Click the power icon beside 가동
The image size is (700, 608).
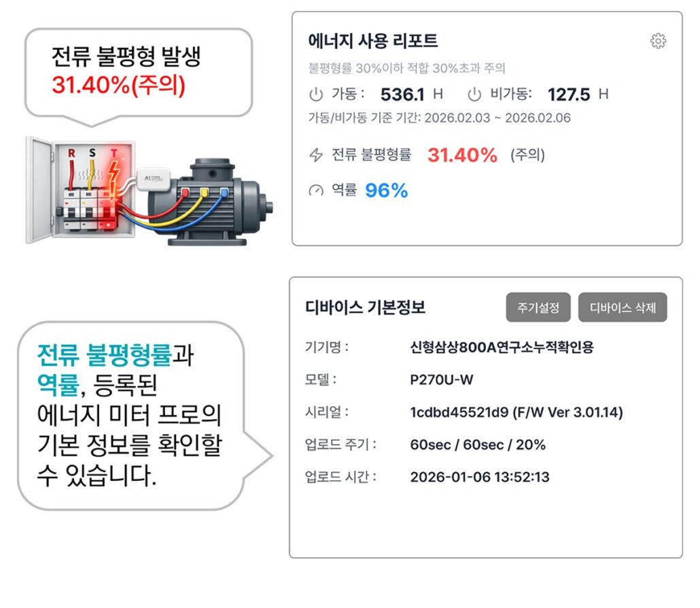316,94
